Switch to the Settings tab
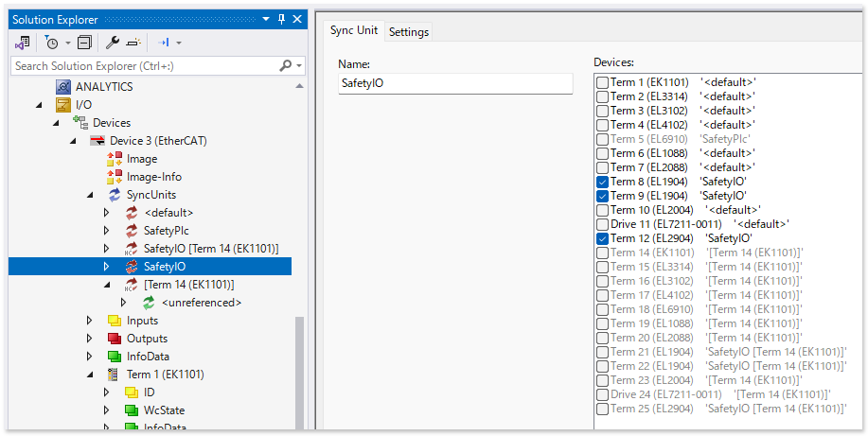 409,31
